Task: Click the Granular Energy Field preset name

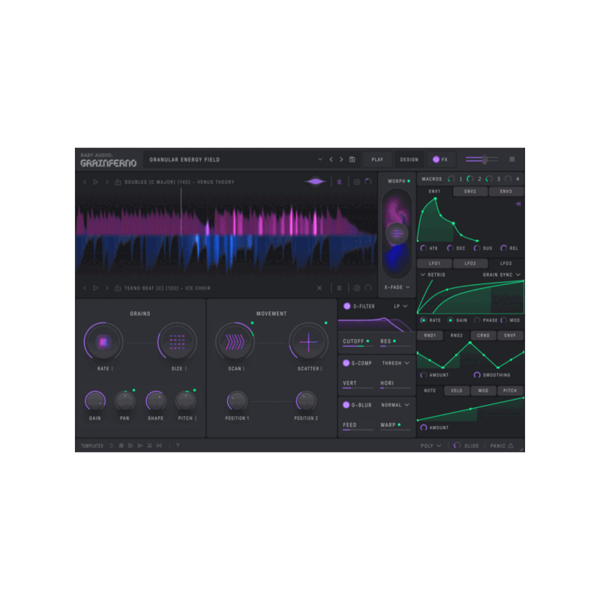Action: [184, 160]
